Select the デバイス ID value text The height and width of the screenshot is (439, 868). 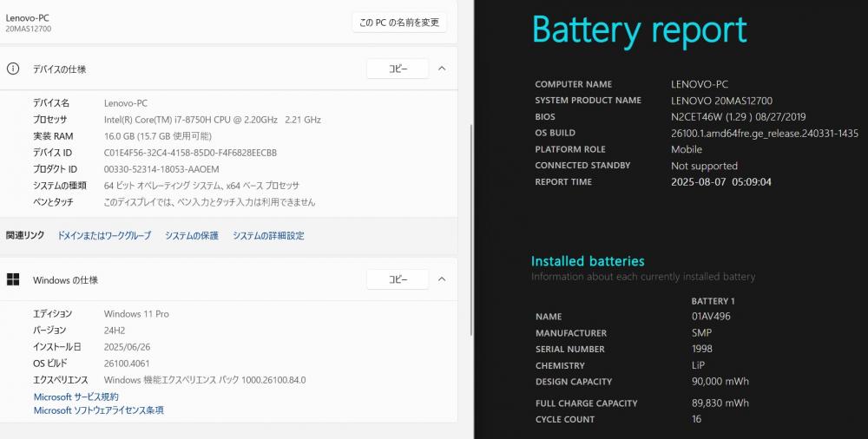(x=190, y=153)
